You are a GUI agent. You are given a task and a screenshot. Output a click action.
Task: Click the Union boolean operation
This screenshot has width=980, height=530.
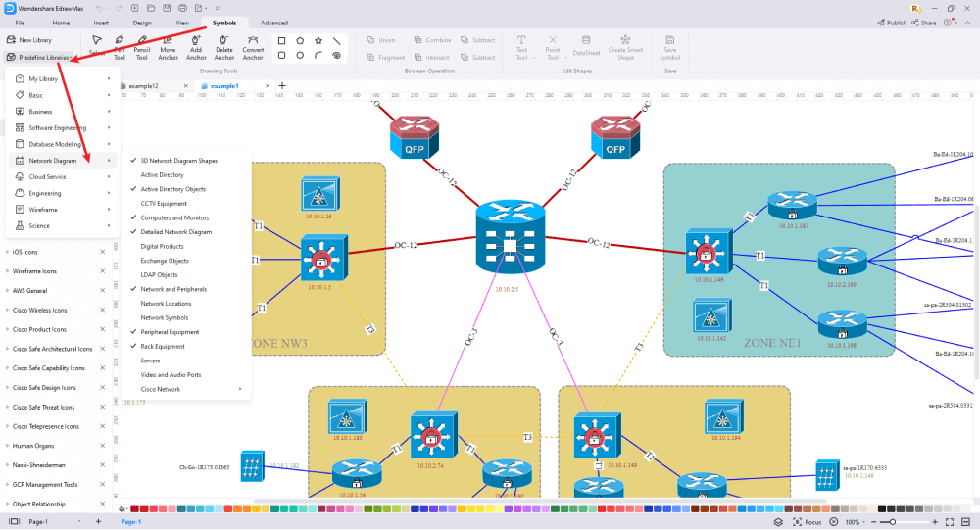click(x=380, y=40)
